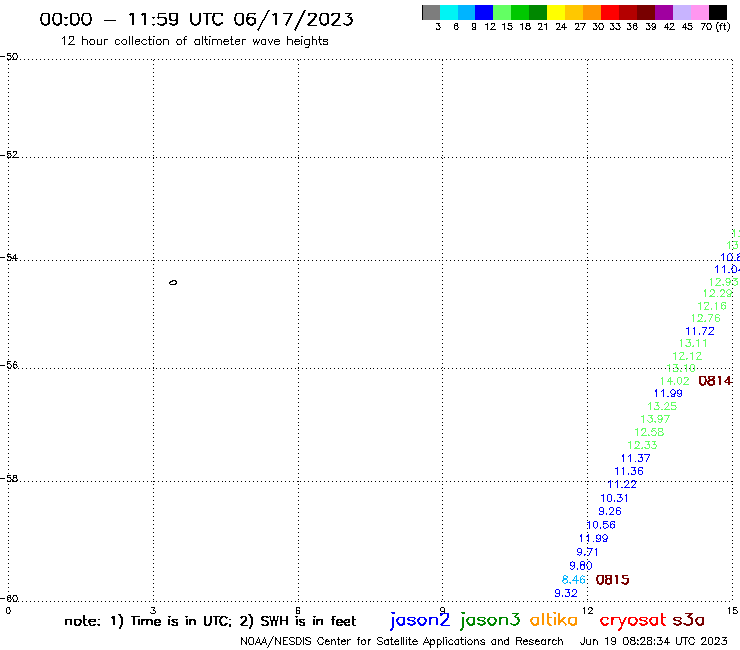Click the 12.76 wave height value
Image resolution: width=740 pixels, height=650 pixels.
706,319
